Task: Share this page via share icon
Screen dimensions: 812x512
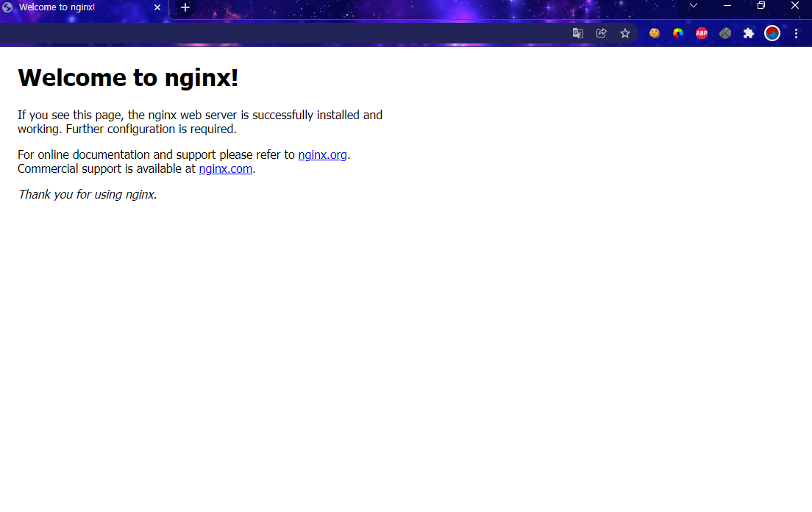Action: click(x=601, y=33)
